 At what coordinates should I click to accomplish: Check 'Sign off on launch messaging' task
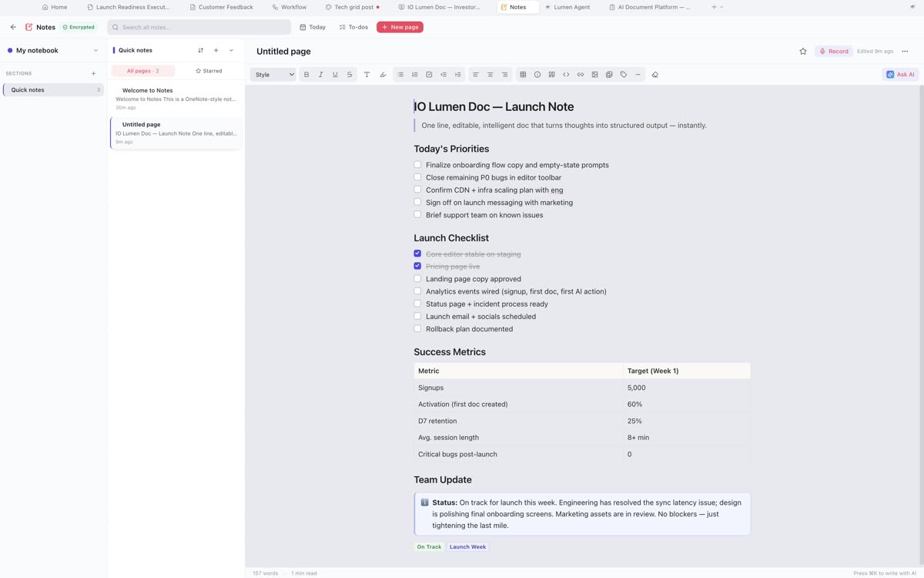click(417, 202)
